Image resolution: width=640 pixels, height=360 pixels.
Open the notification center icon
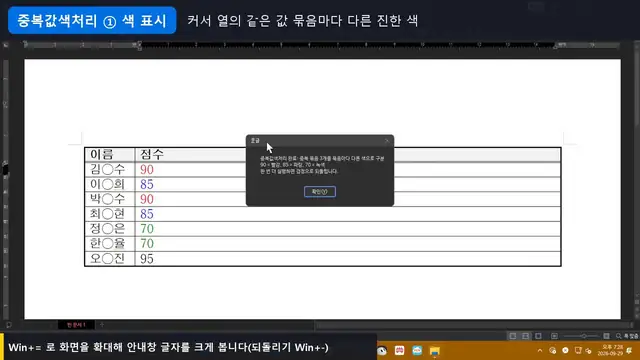(630, 351)
